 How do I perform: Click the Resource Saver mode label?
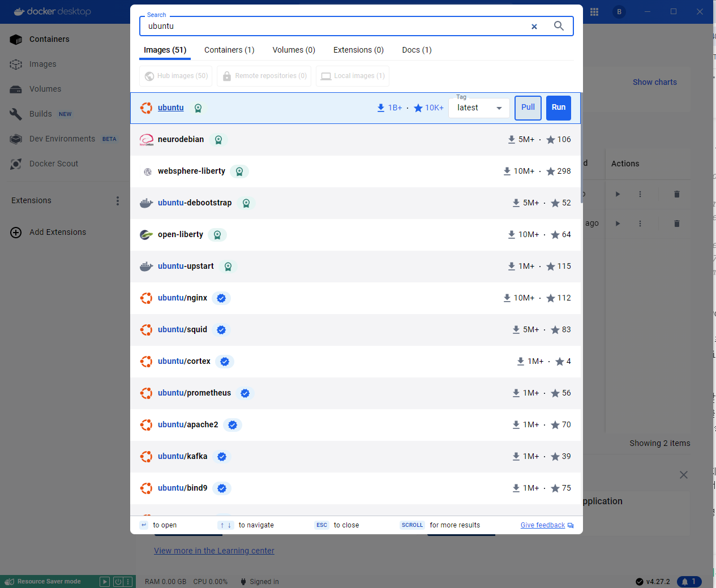tap(49, 581)
